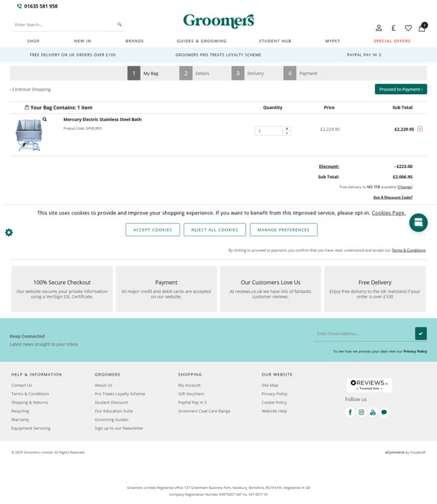This screenshot has width=437, height=504.
Task: Click the product image zoom magnifier
Action: pyautogui.click(x=44, y=120)
